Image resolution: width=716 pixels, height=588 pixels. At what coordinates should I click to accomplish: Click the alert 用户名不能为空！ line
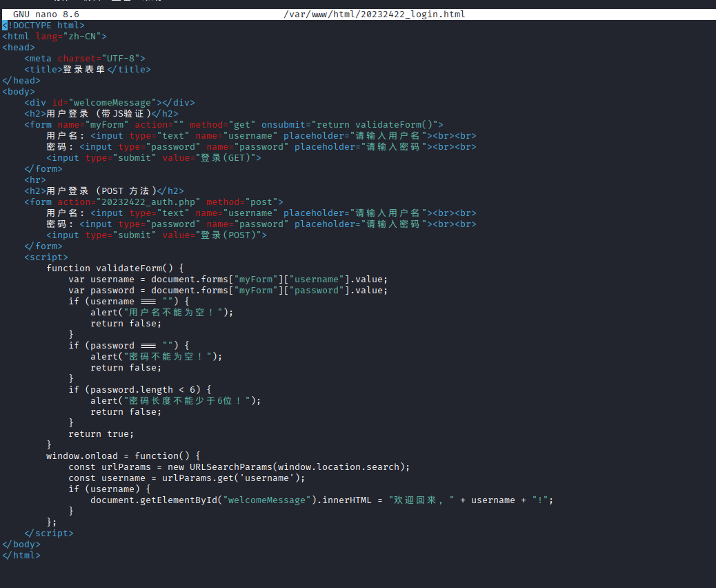pyautogui.click(x=162, y=313)
